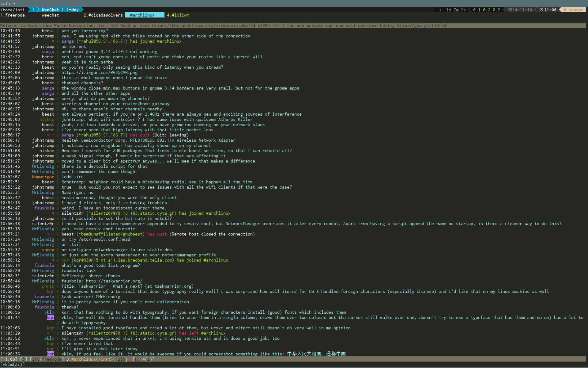The height and width of the screenshot is (368, 588).
Task: Click nick phrik at 10:58:45
Action: coord(48,286)
